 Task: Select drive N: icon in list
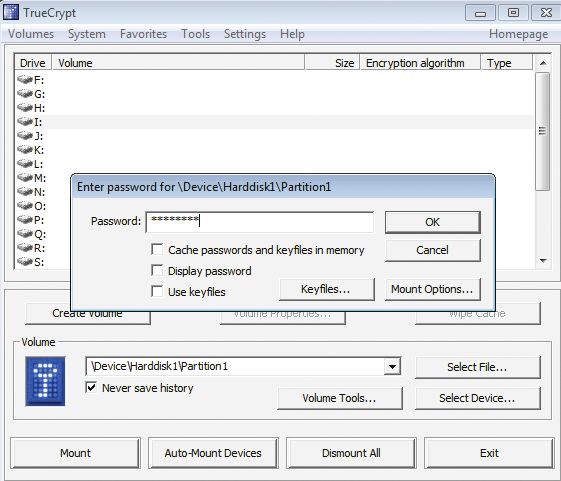[25, 191]
